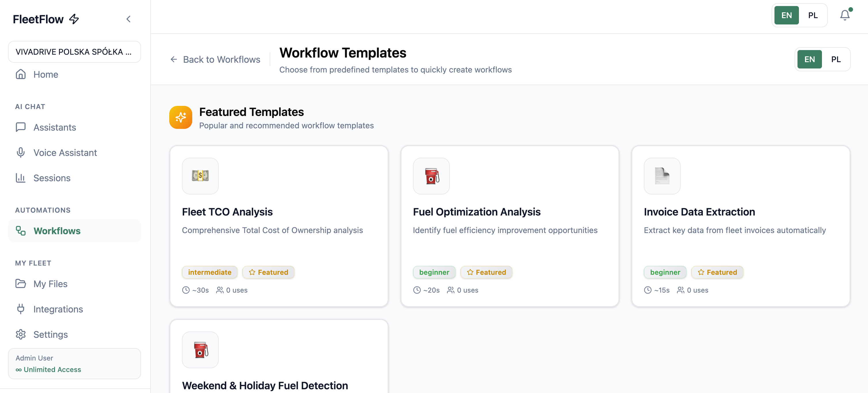Open the Fuel Optimization Analysis template card
The height and width of the screenshot is (393, 868).
pos(509,226)
